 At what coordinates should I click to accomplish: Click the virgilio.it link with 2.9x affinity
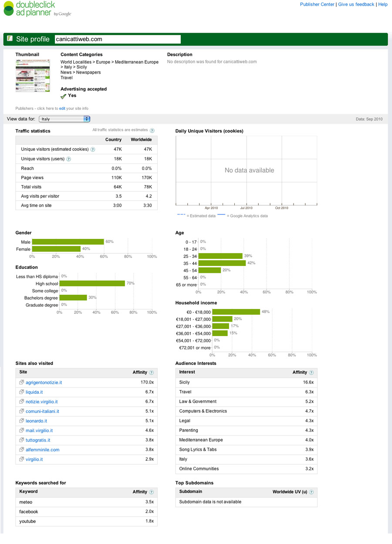34,459
